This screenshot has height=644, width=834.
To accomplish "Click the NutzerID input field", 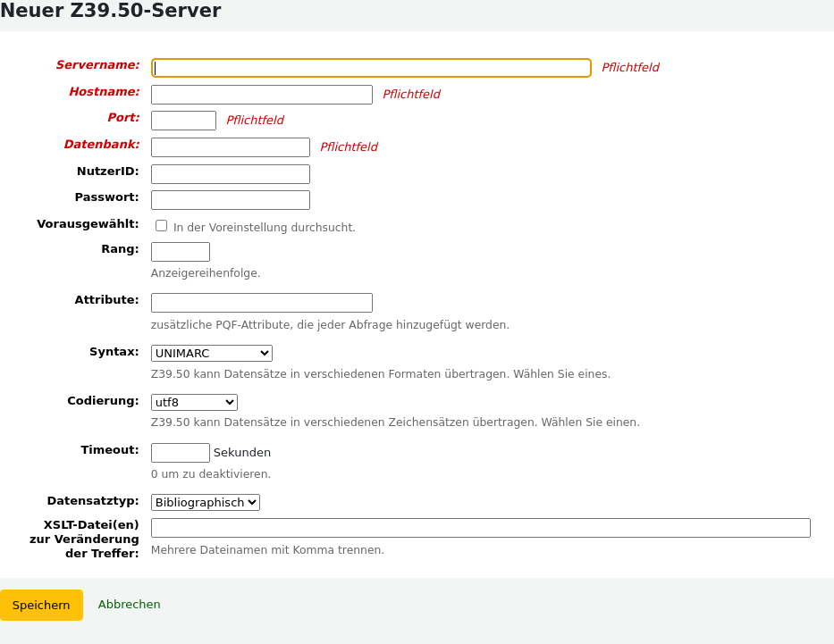I will tap(230, 173).
